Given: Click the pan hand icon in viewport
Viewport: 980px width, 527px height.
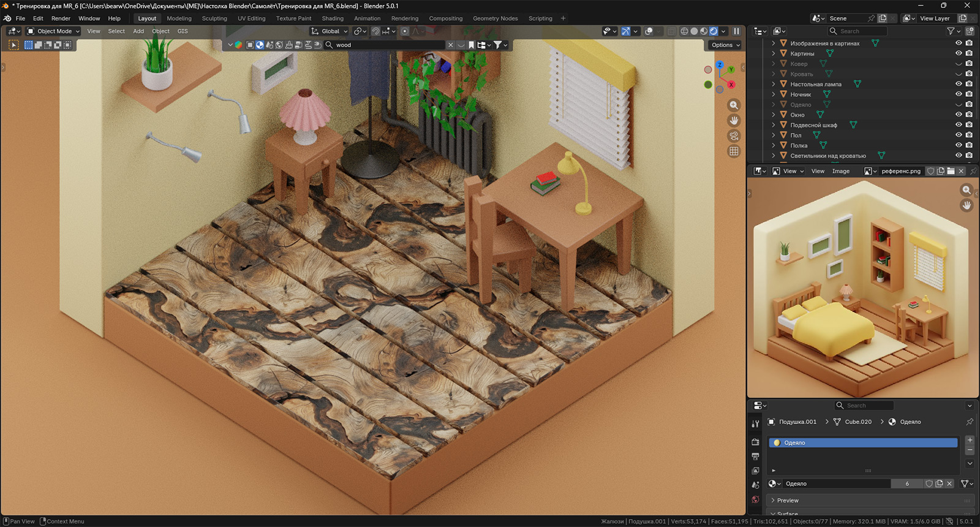Looking at the screenshot, I should click(734, 121).
